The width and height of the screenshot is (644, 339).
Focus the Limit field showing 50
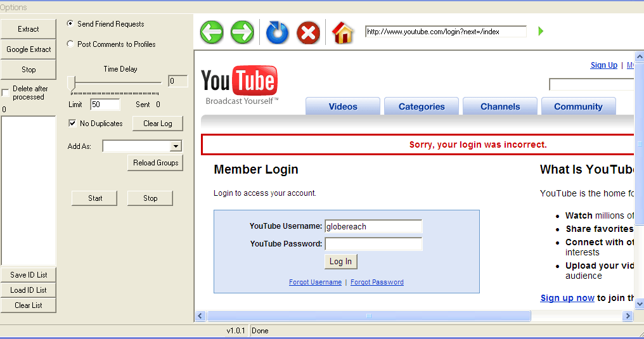pyautogui.click(x=105, y=105)
